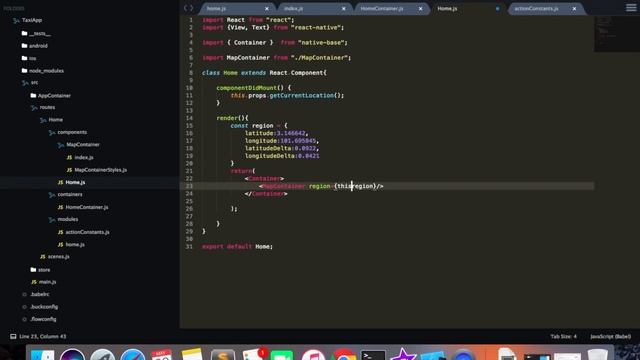Expand the android folder icon
The image size is (640, 360).
[24, 46]
